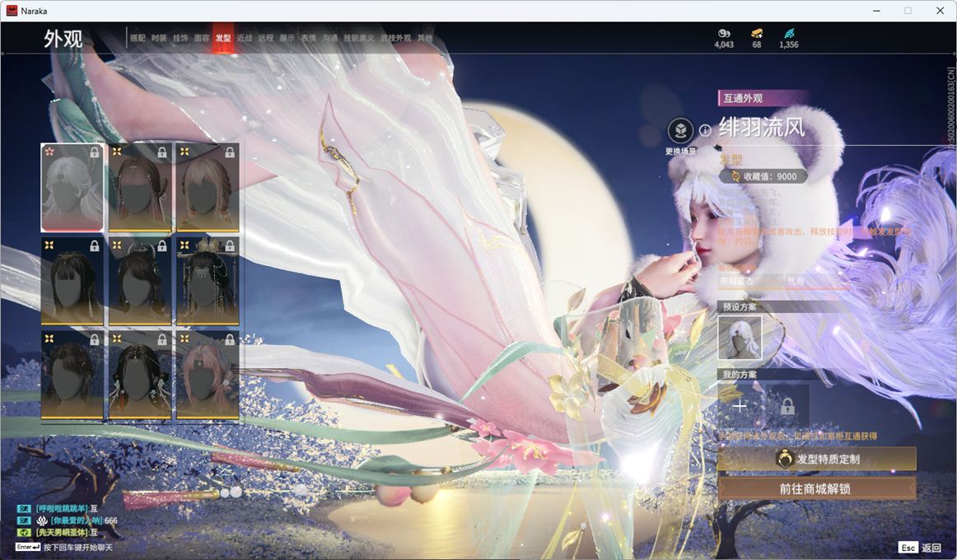Open the 挂饰 tab
Screen dimensions: 957x560
tap(180, 38)
